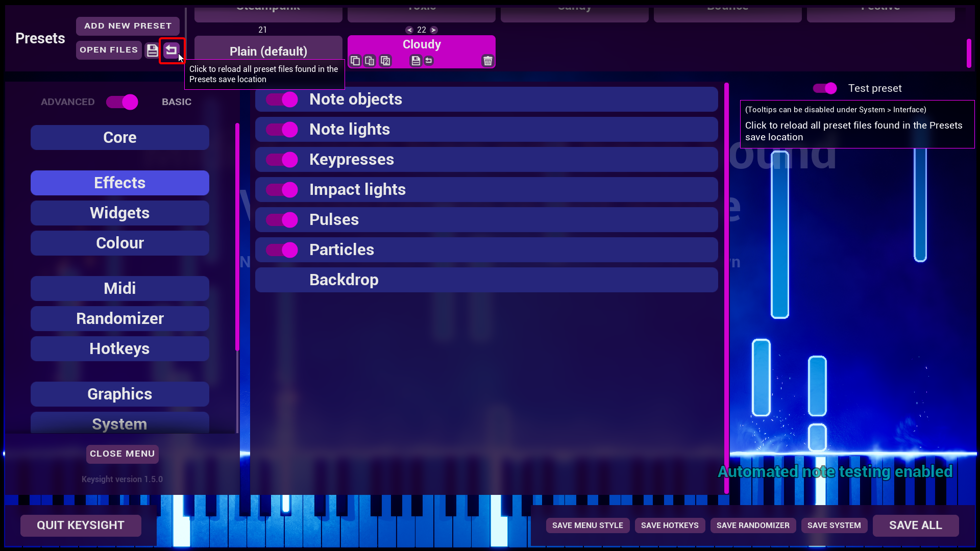980x551 pixels.
Task: Open the Widgets settings category
Action: click(119, 213)
